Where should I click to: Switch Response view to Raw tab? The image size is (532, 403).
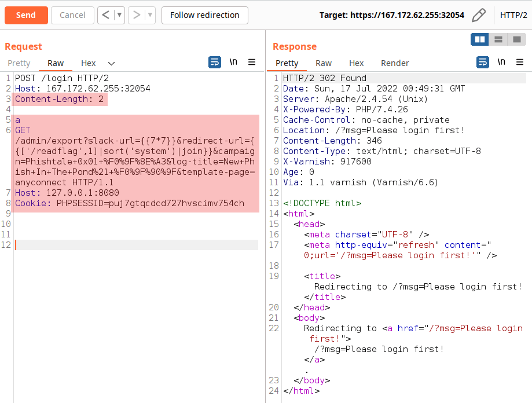[324, 63]
